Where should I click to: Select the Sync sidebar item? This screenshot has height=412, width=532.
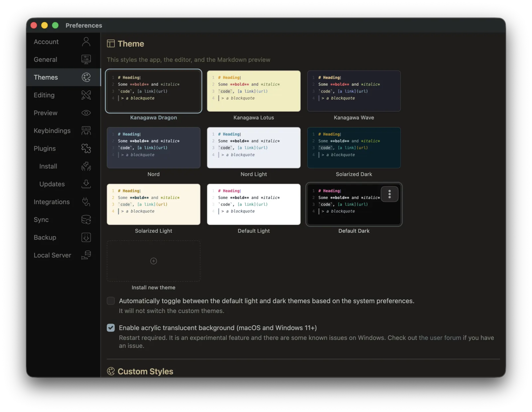(63, 220)
